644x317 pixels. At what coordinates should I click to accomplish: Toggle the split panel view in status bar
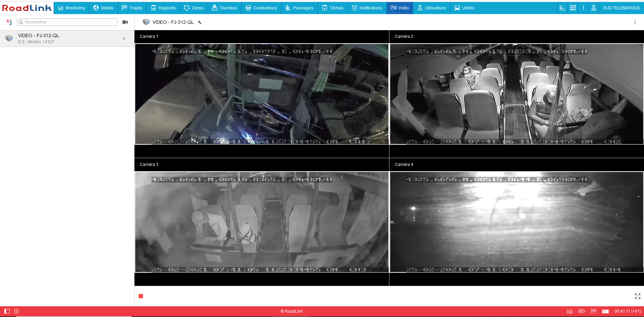[x=605, y=311]
